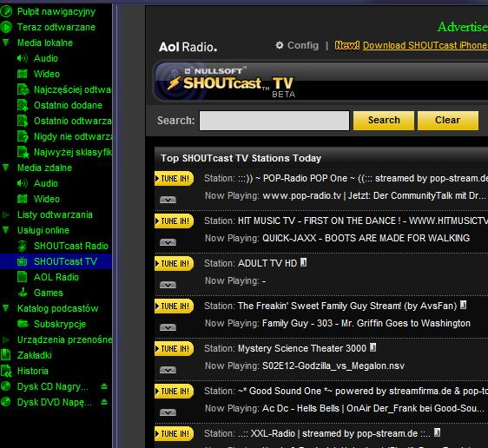
Task: Expand details arrow under Family Guy Stream
Action: click(168, 327)
